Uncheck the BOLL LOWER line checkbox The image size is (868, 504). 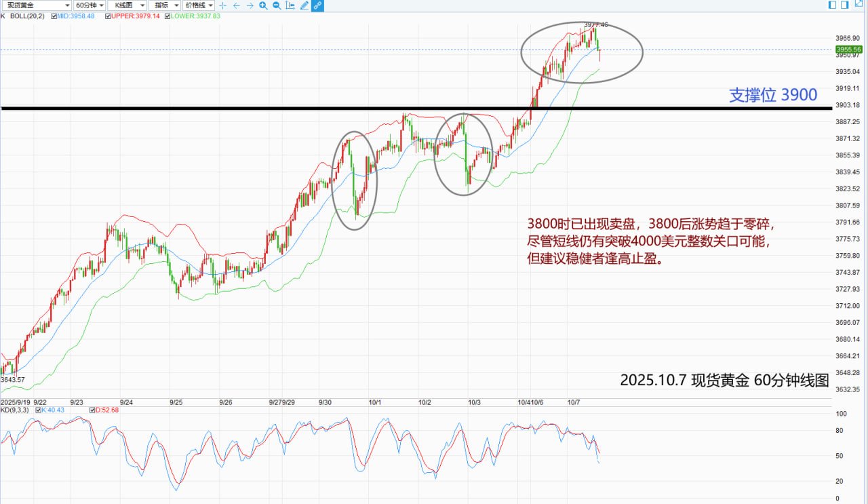point(166,15)
